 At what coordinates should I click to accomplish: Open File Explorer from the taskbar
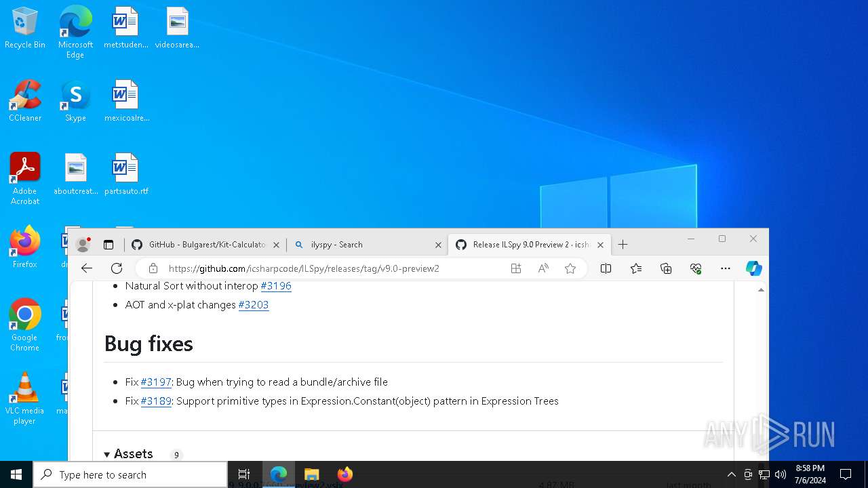[311, 474]
